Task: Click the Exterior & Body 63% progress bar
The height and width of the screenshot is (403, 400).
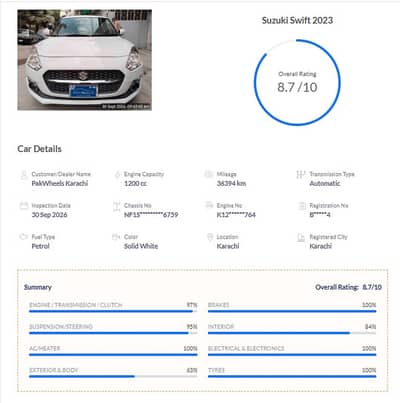Action: coord(113,376)
